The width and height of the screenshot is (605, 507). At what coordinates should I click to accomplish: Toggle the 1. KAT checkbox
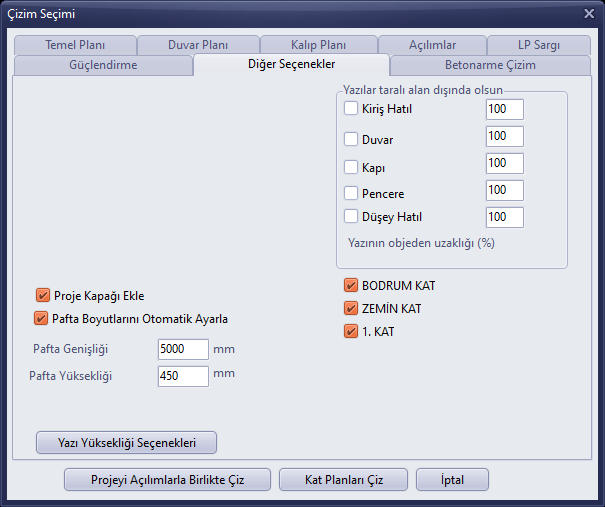[x=351, y=331]
